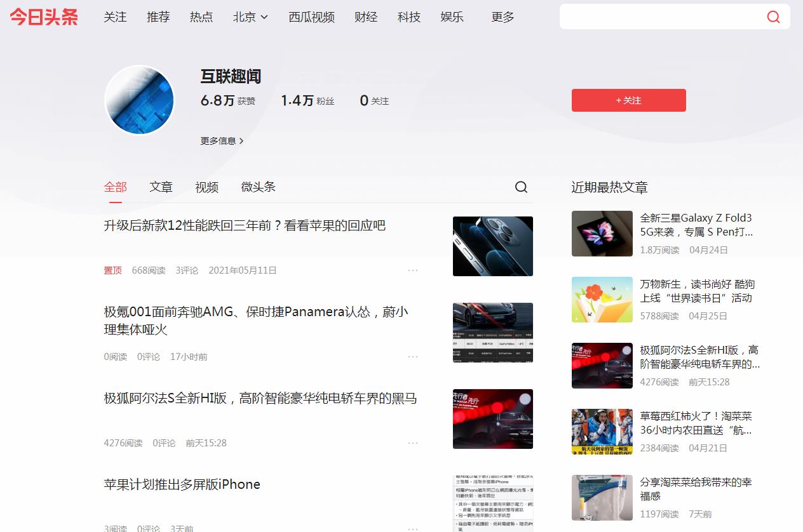The width and height of the screenshot is (803, 532).
Task: Click the 今日头条 logo
Action: 44,17
